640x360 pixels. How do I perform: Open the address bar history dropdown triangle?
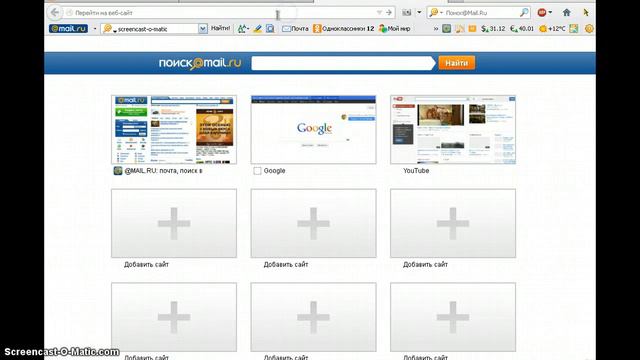pyautogui.click(x=379, y=13)
